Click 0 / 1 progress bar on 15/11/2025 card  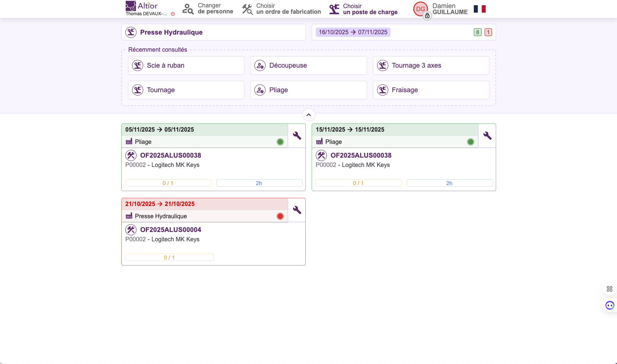coord(359,183)
